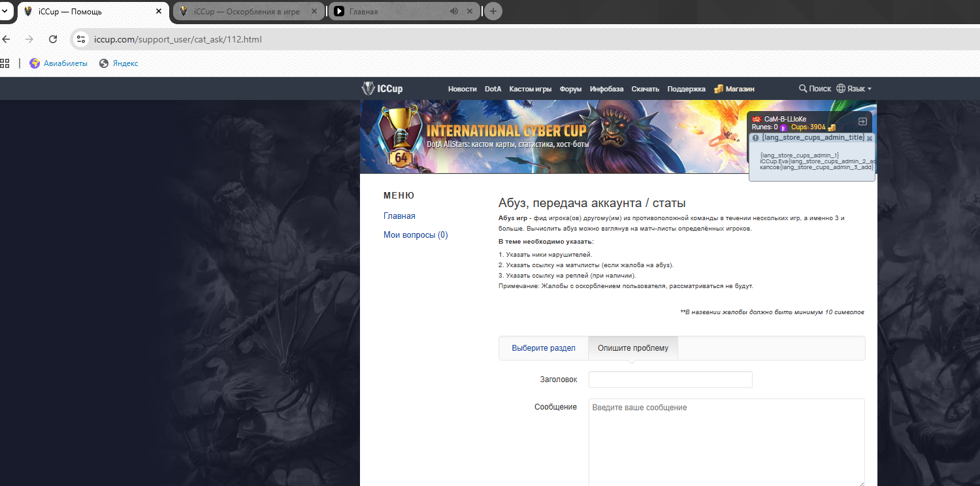The width and height of the screenshot is (980, 486).
Task: Click the flag icon beside CaM-B-LLIoKe
Action: click(x=757, y=119)
